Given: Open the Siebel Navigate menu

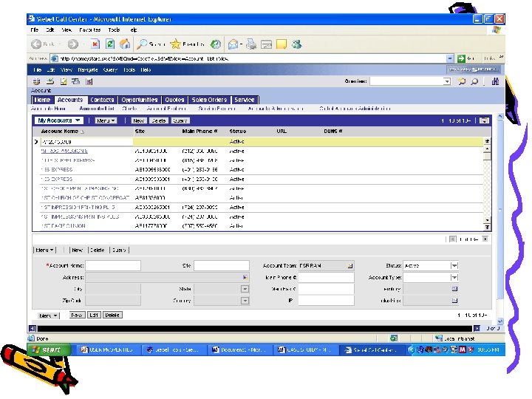Looking at the screenshot, I should (88, 70).
